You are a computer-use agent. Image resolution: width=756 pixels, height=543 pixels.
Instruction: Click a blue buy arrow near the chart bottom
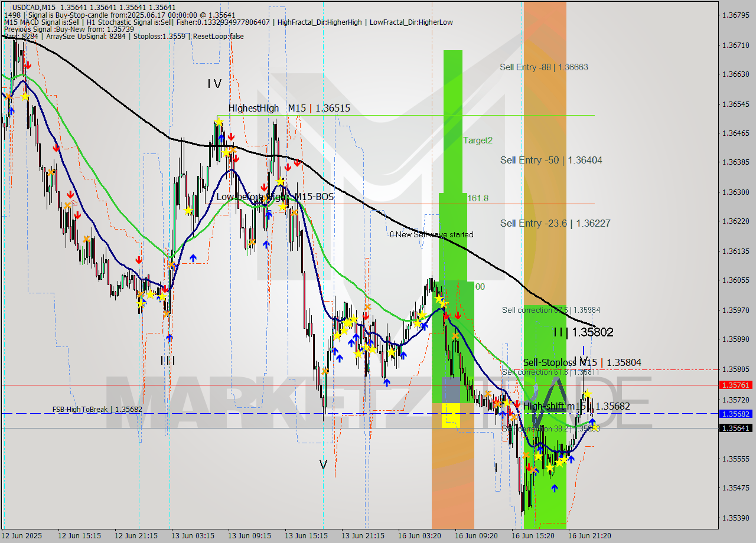click(554, 488)
